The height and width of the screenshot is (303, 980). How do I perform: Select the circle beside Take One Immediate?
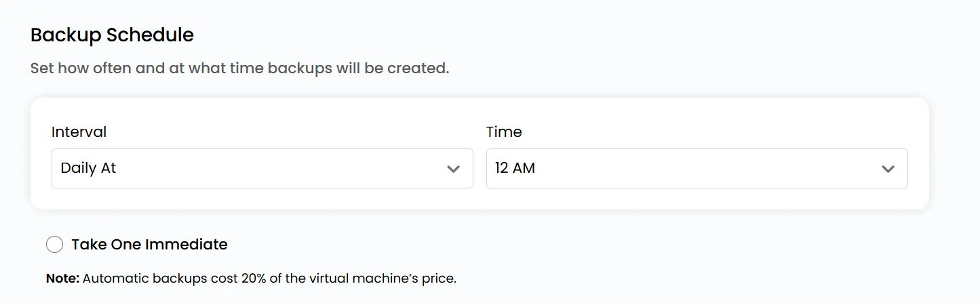pyautogui.click(x=54, y=245)
